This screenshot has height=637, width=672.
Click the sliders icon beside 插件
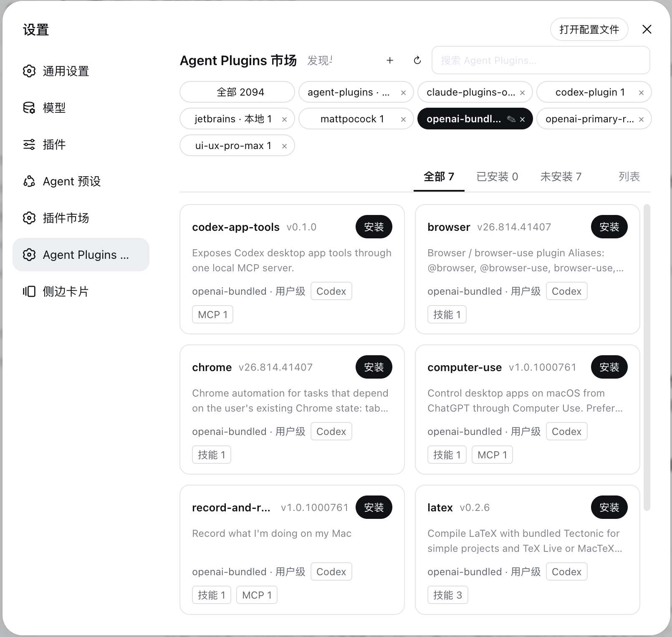pos(29,144)
